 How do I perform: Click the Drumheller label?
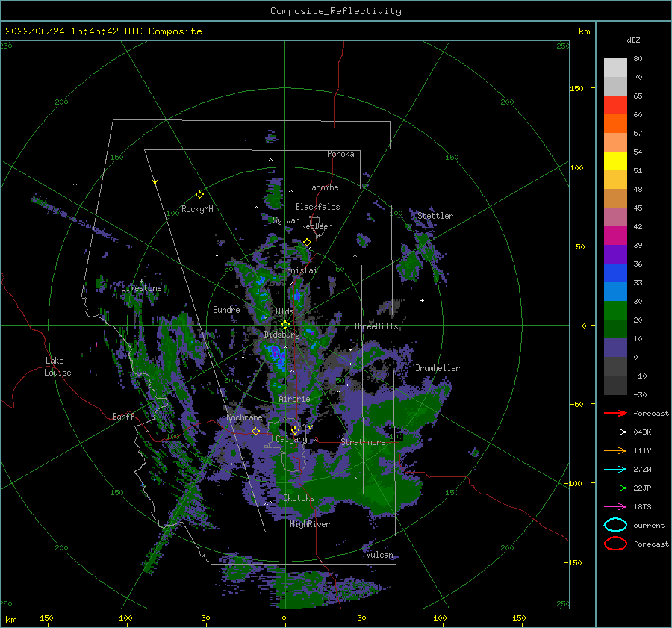[438, 368]
